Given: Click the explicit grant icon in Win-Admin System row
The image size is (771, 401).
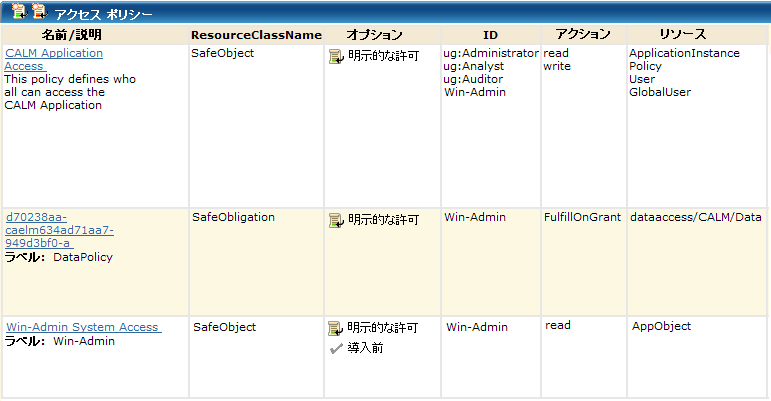Looking at the screenshot, I should pos(336,328).
